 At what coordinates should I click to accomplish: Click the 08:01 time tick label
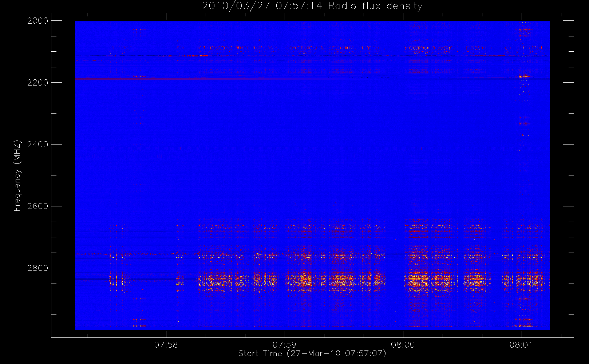tap(521, 345)
